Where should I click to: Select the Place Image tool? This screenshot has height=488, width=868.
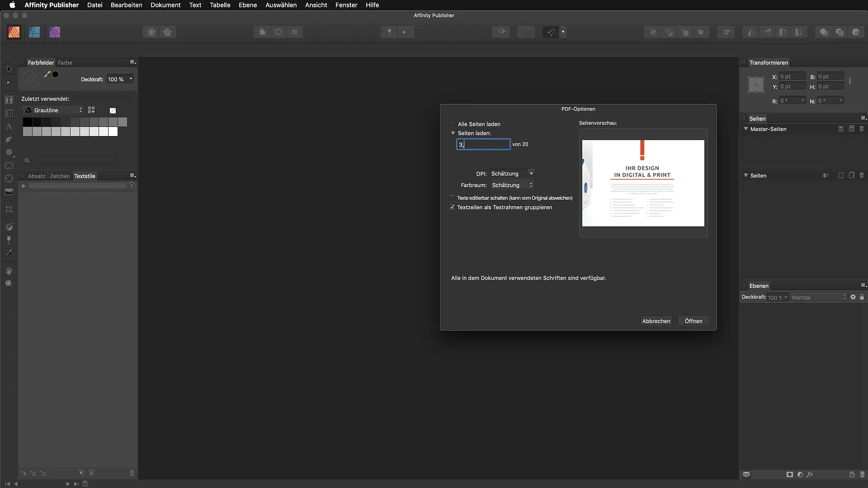coord(9,192)
